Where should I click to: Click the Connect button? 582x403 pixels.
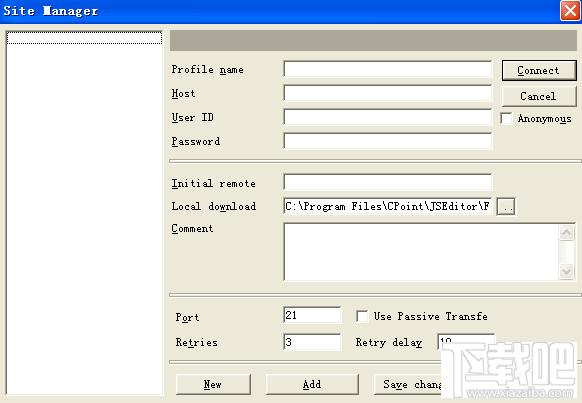point(539,70)
